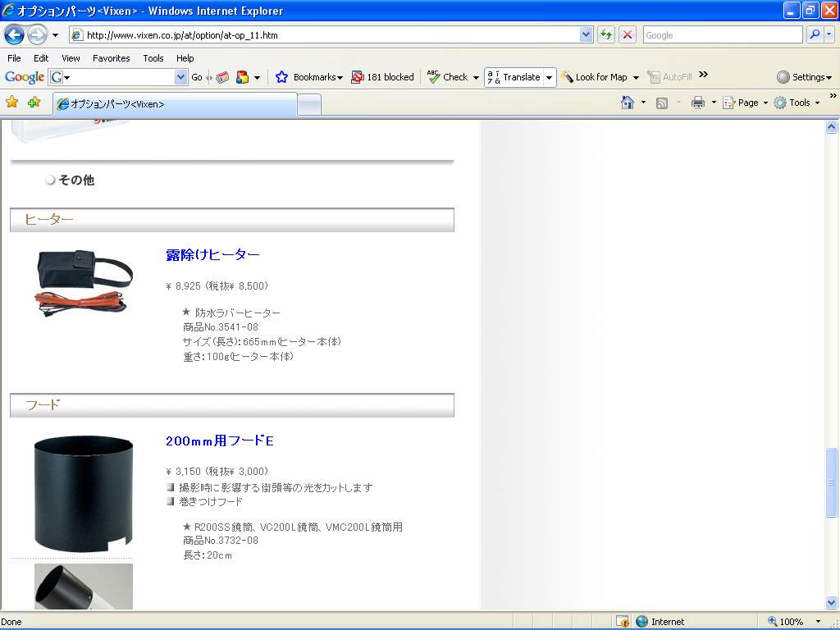
Task: Click the status bar popup blocker icon
Action: [x=623, y=622]
